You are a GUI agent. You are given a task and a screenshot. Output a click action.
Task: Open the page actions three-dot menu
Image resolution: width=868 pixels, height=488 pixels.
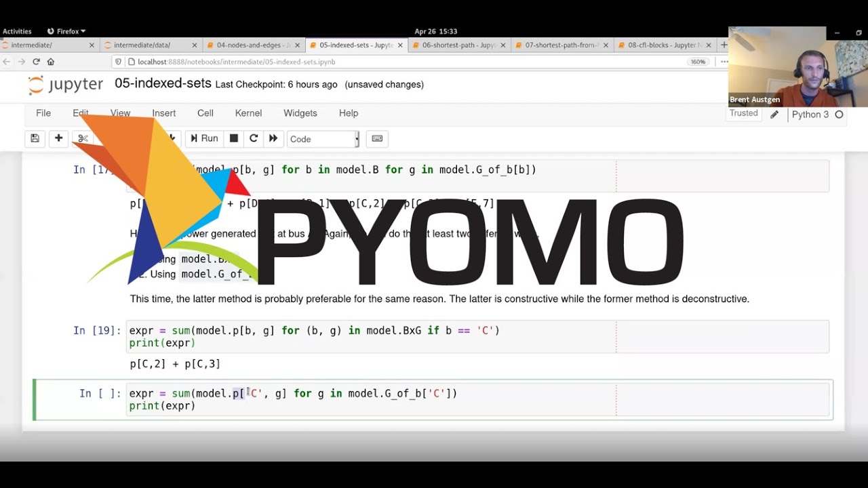[x=724, y=62]
